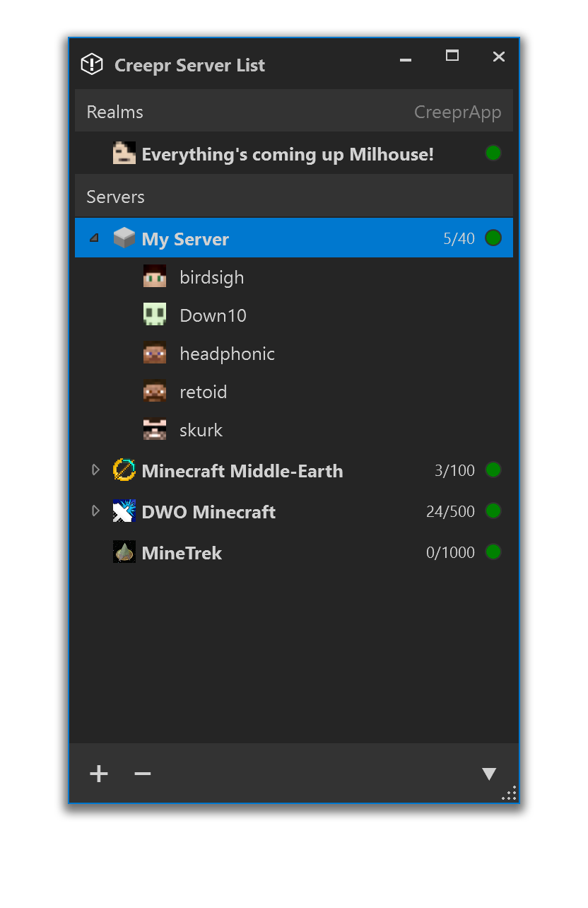
Task: Select the Everything's coming up Milhouse! realm
Action: [x=288, y=154]
